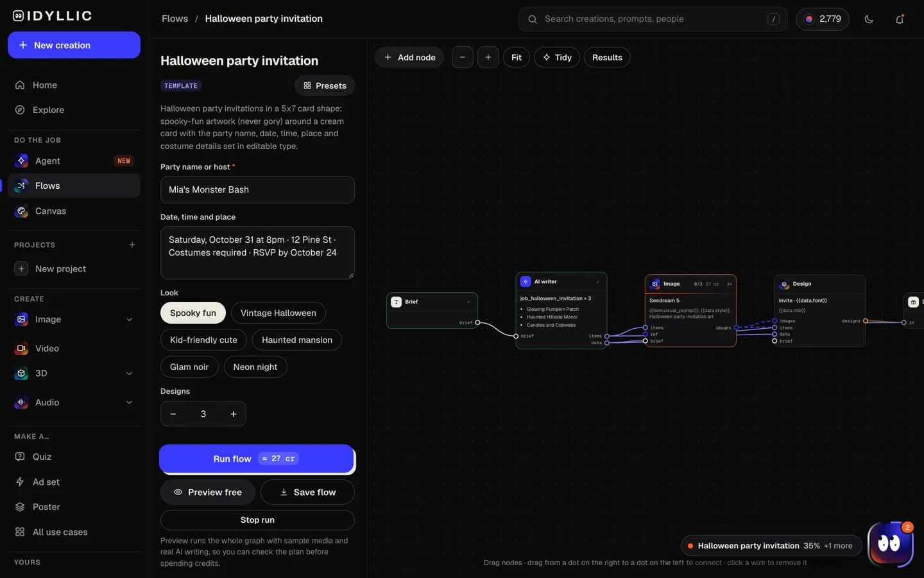Zoom out the canvas with minus button
924x578 pixels.
[463, 57]
